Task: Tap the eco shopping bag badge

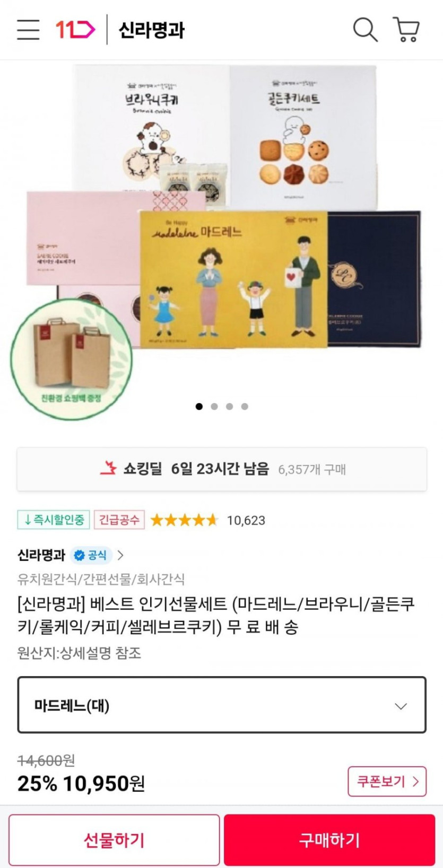Action: pos(71,360)
